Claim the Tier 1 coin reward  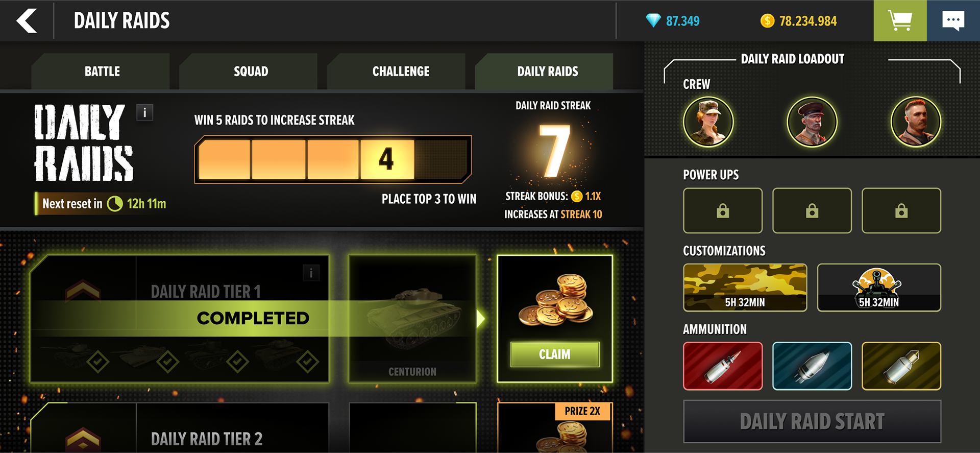555,354
